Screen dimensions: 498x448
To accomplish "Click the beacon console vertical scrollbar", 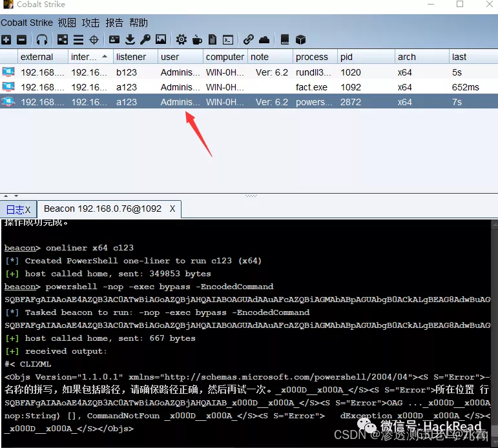I will pyautogui.click(x=495, y=332).
